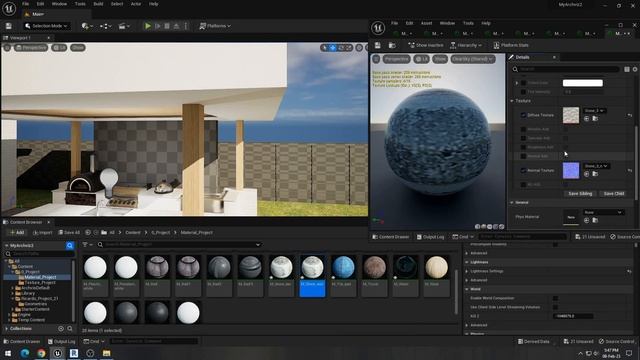Select the Texture_Project folder in the tree

40,282
